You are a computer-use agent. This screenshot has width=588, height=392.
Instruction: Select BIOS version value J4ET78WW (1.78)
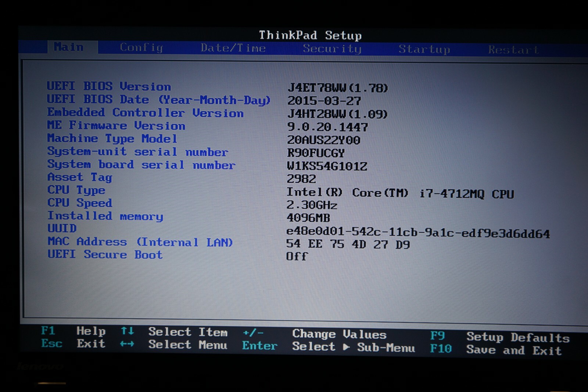click(x=338, y=88)
